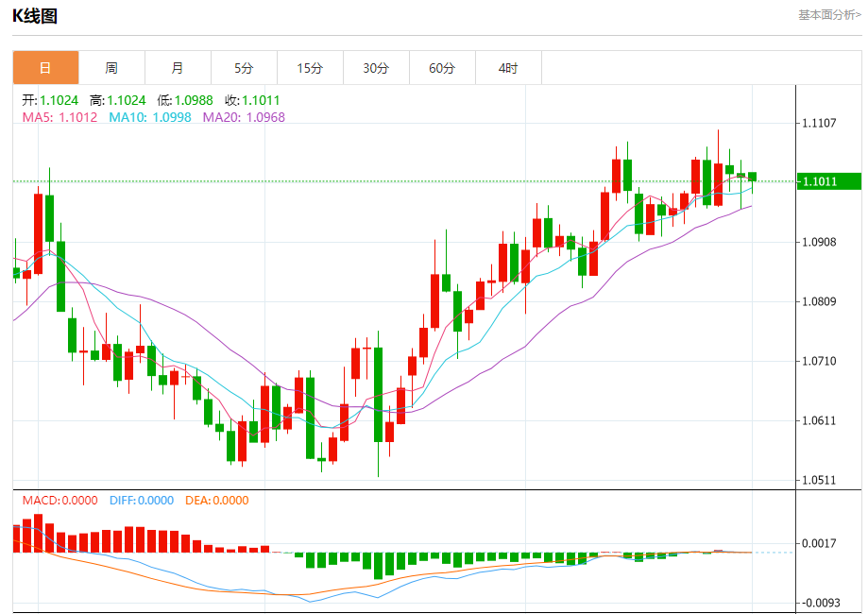Viewport: 868px width, 614px height.
Task: Click the 1.0710 price axis label
Action: (x=819, y=361)
